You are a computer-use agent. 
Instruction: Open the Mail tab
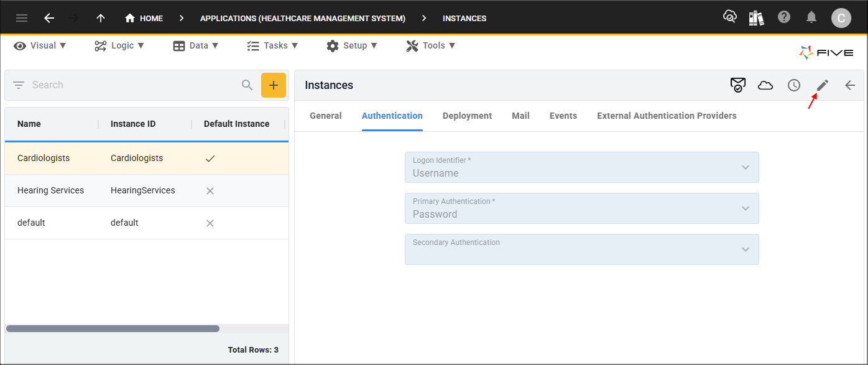(521, 116)
